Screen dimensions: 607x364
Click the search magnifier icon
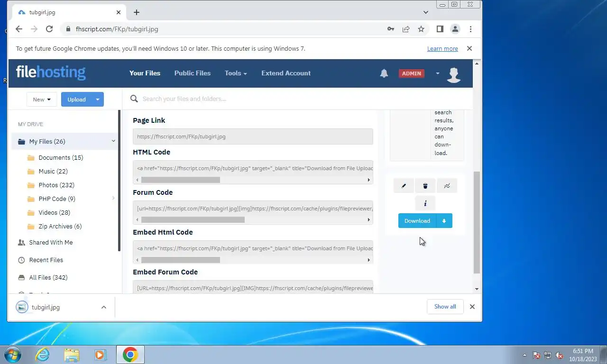(134, 99)
